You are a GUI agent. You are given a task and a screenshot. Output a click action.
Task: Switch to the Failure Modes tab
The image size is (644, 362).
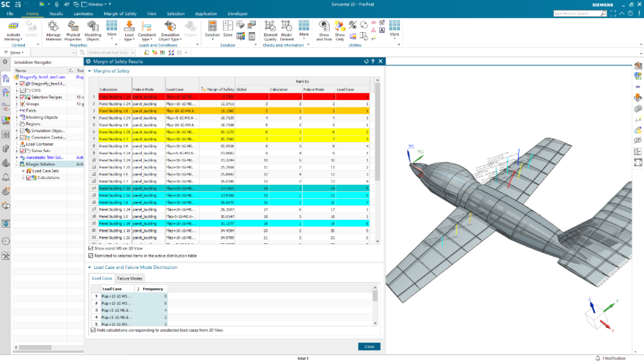pyautogui.click(x=130, y=278)
